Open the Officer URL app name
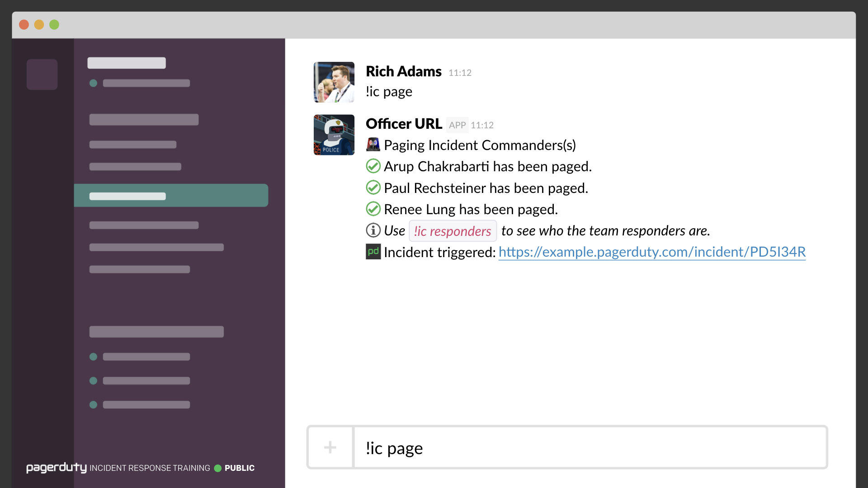Viewport: 868px width, 488px height. tap(404, 124)
